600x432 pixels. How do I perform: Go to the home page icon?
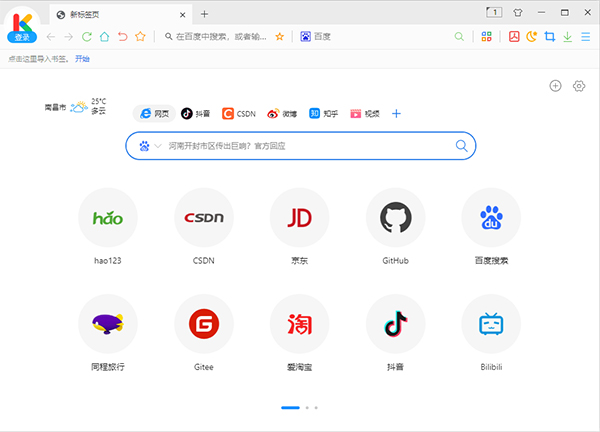104,37
